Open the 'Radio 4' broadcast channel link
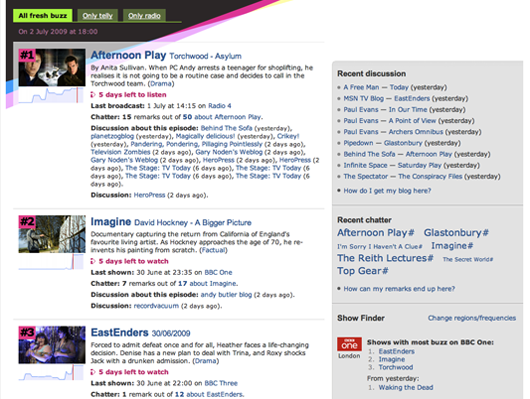Viewport: 530px width, 399px height. click(x=220, y=106)
